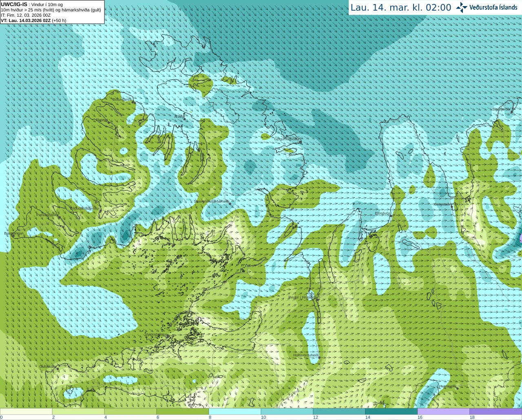Select the 14–16 m/s legend color
Image resolution: width=522 pixels, height=420 pixels.
391,411
